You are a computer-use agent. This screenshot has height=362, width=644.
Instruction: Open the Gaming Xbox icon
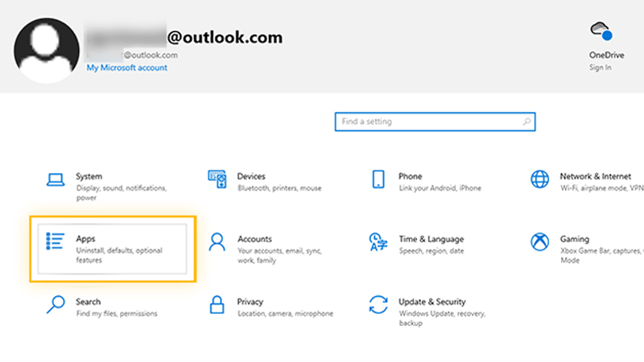[x=539, y=242]
